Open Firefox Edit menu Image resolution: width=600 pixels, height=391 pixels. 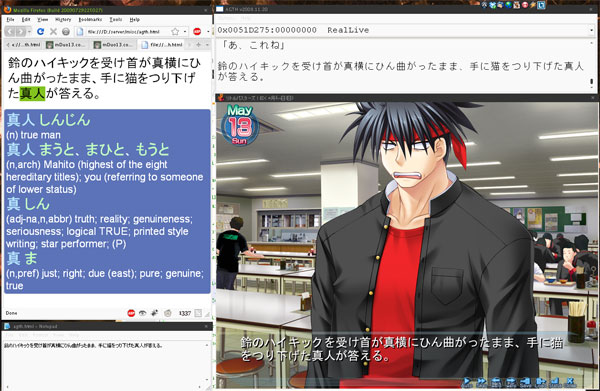point(26,20)
